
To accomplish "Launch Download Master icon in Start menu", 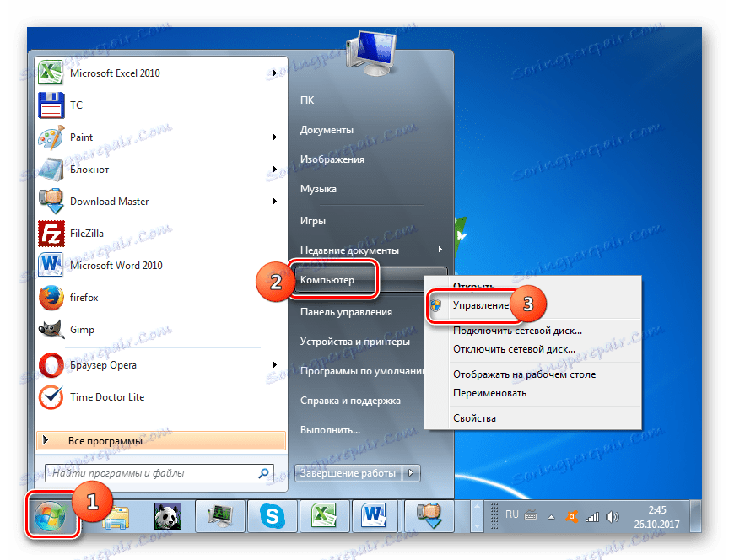I will point(51,202).
